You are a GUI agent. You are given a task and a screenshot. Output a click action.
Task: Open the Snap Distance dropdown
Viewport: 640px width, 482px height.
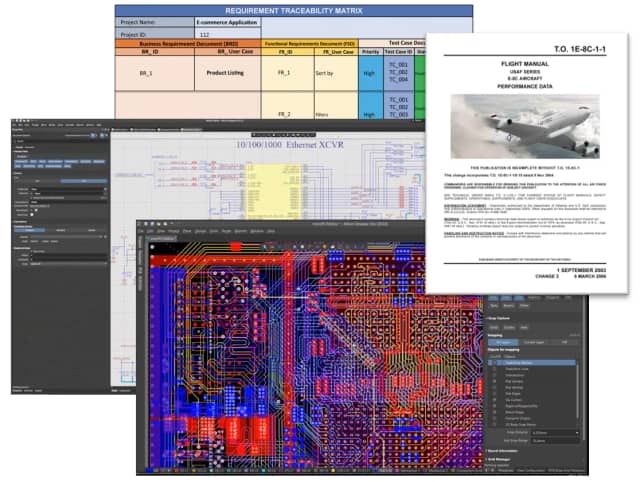(555, 433)
